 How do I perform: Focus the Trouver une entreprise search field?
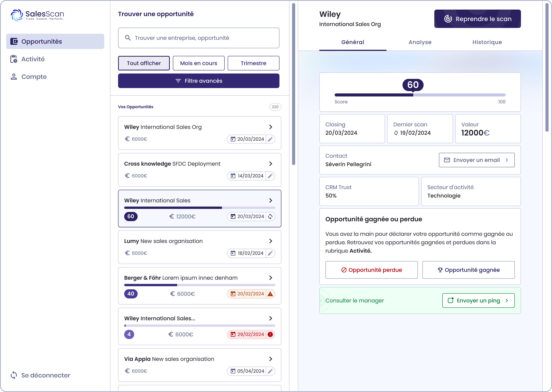point(198,38)
